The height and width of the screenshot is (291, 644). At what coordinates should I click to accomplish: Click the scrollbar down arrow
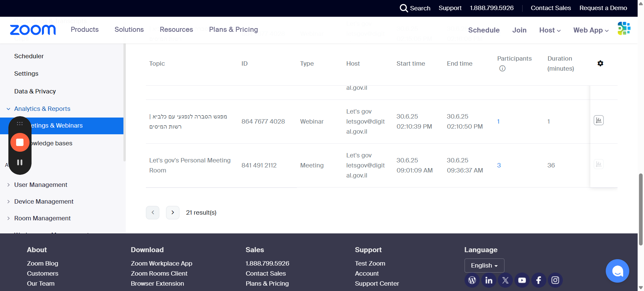click(641, 288)
